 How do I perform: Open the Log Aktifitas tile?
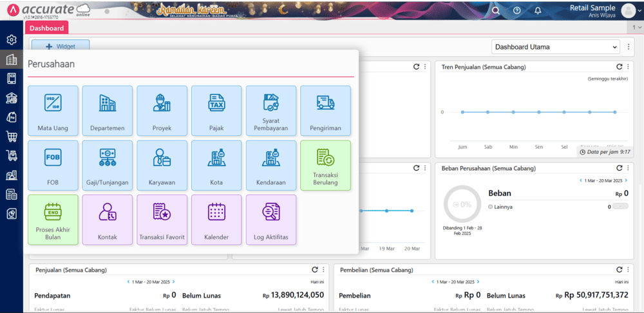tap(271, 220)
